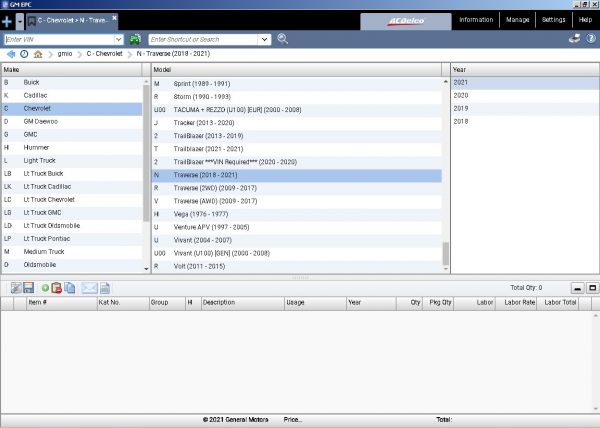This screenshot has width=600, height=428.
Task: Click the N - Traverse (2018 - 2021) breadcrumb
Action: pyautogui.click(x=173, y=54)
